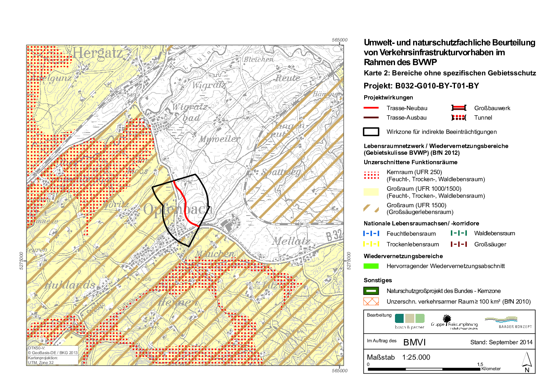
Task: Click the orange crossed Unzerschn. verkehrsarmer Raum symbol
Action: point(371,302)
